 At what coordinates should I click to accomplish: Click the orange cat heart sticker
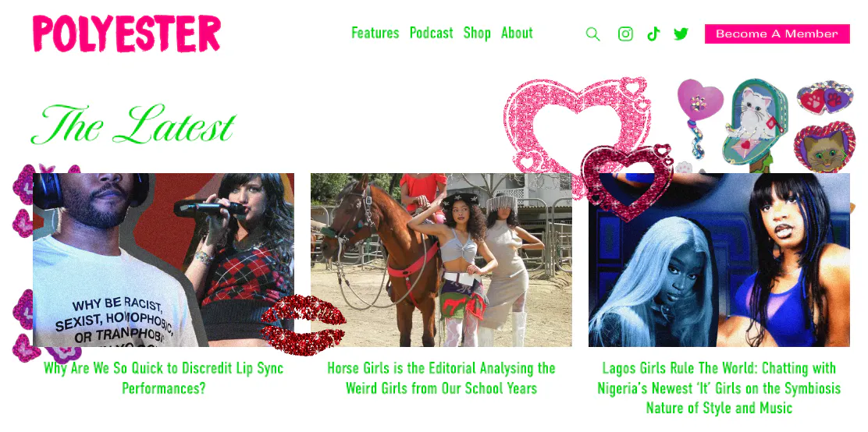point(825,147)
